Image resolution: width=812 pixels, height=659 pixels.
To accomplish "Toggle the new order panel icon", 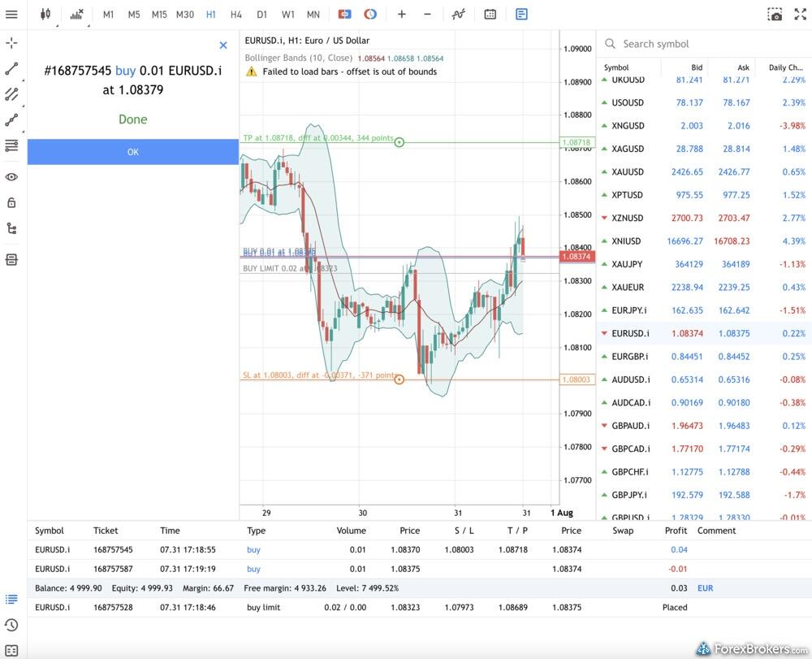I will [521, 15].
